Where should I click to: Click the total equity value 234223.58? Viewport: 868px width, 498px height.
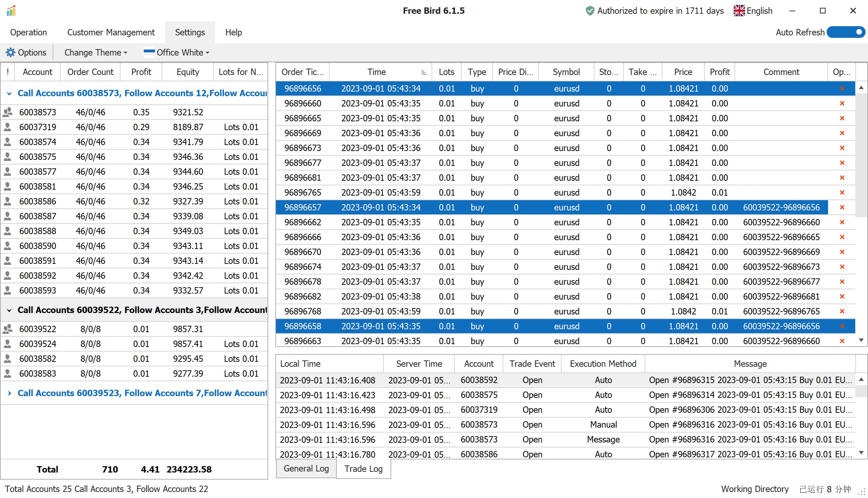(189, 469)
